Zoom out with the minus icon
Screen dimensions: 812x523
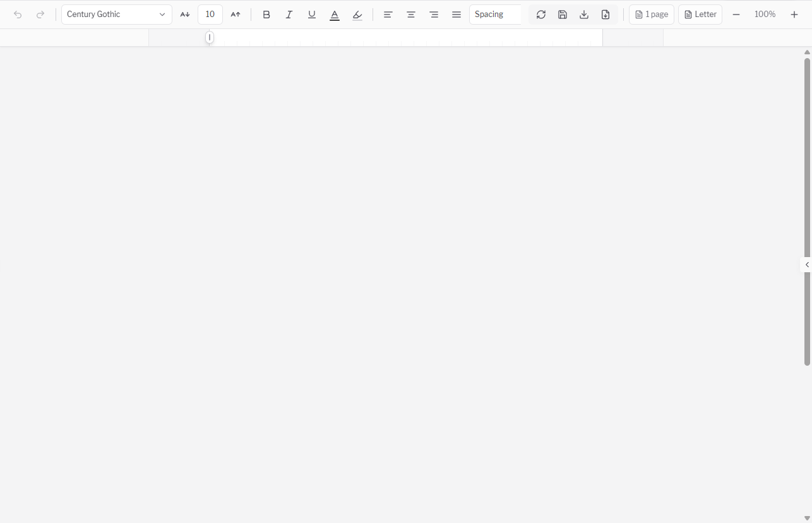pos(736,15)
